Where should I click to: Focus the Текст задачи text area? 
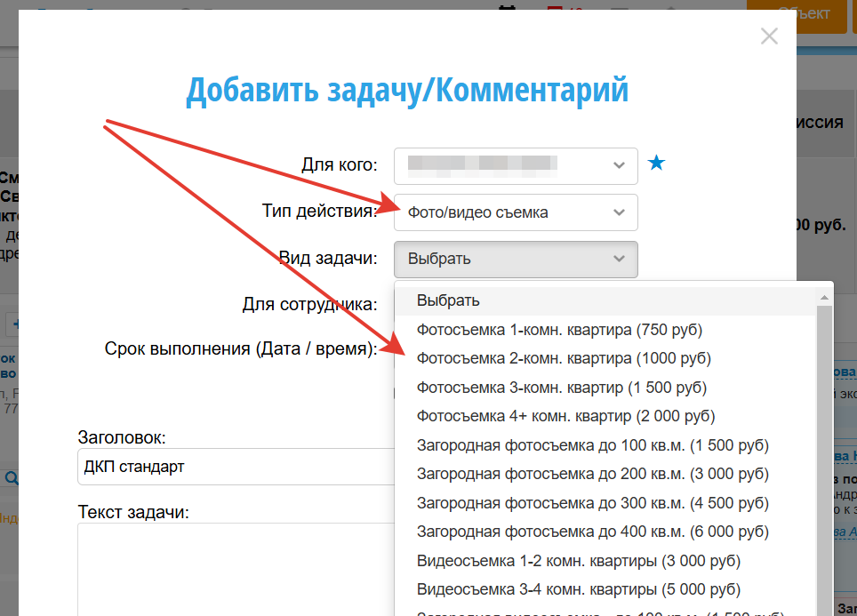[x=235, y=569]
